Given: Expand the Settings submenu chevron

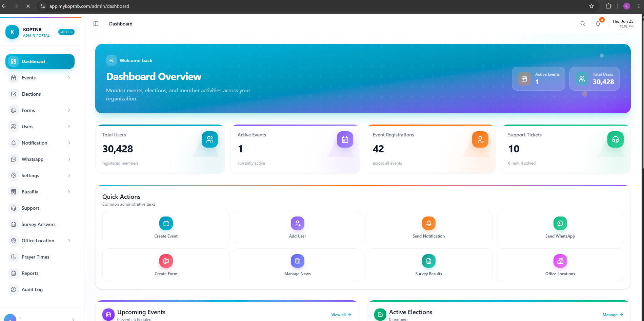Looking at the screenshot, I should point(69,175).
